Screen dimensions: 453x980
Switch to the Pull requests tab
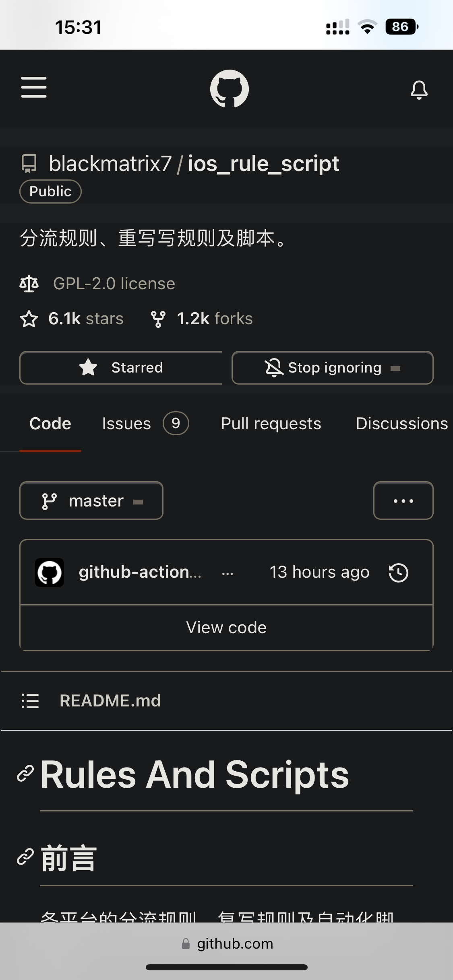271,424
